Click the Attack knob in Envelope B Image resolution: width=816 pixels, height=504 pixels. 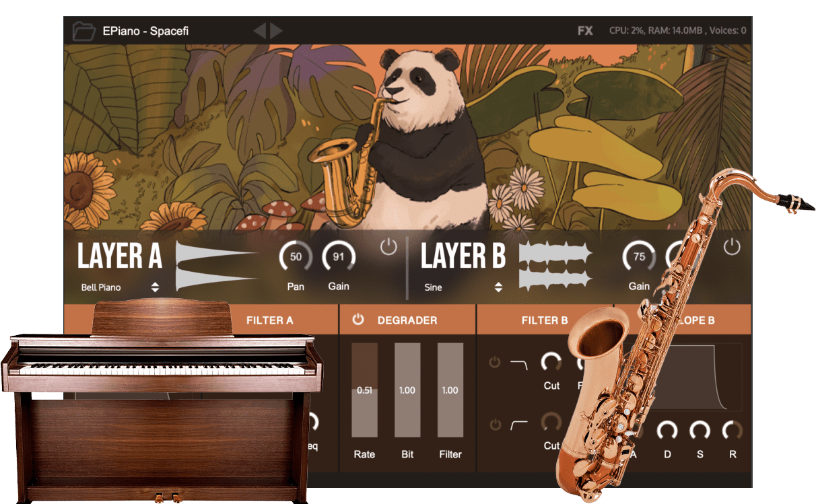(x=635, y=429)
